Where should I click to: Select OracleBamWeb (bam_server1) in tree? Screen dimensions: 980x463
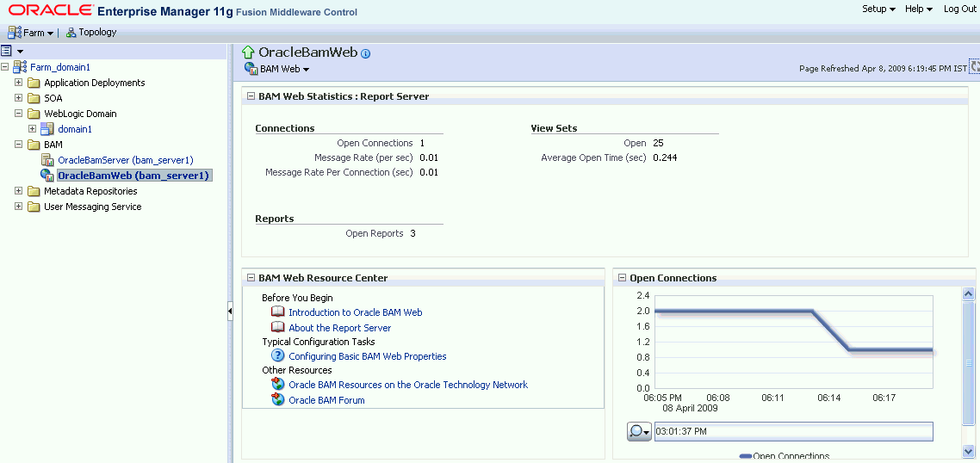(133, 176)
